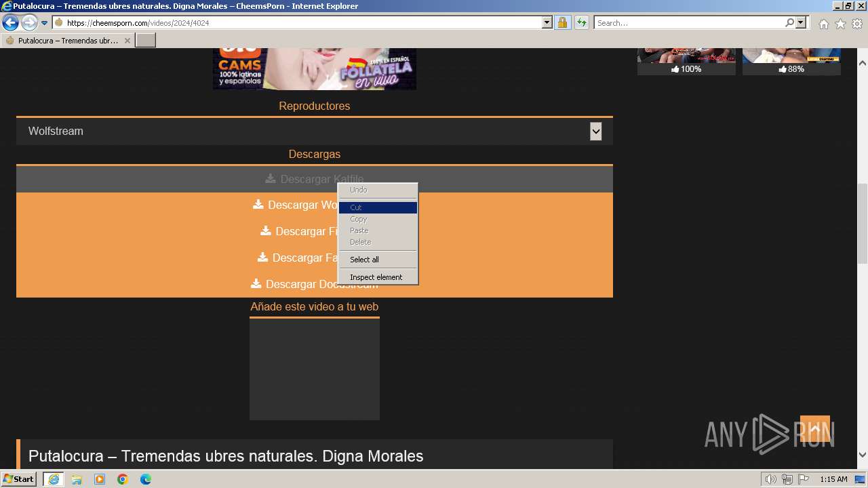The width and height of the screenshot is (868, 488).
Task: Choose Select all in the context menu
Action: (x=378, y=260)
